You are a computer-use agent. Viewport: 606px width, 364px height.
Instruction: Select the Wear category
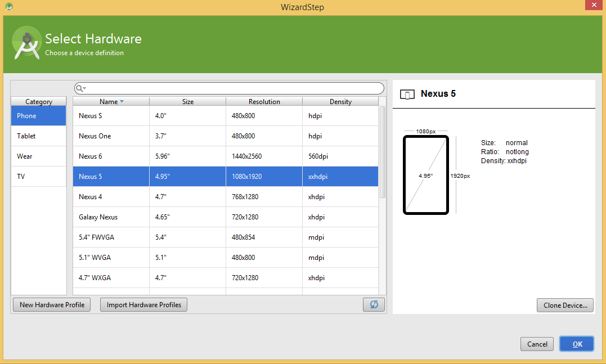39,156
